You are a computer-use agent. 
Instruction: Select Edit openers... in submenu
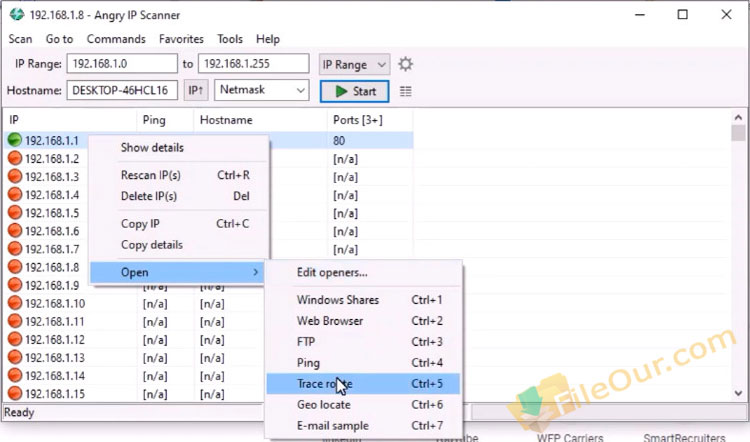(364, 272)
